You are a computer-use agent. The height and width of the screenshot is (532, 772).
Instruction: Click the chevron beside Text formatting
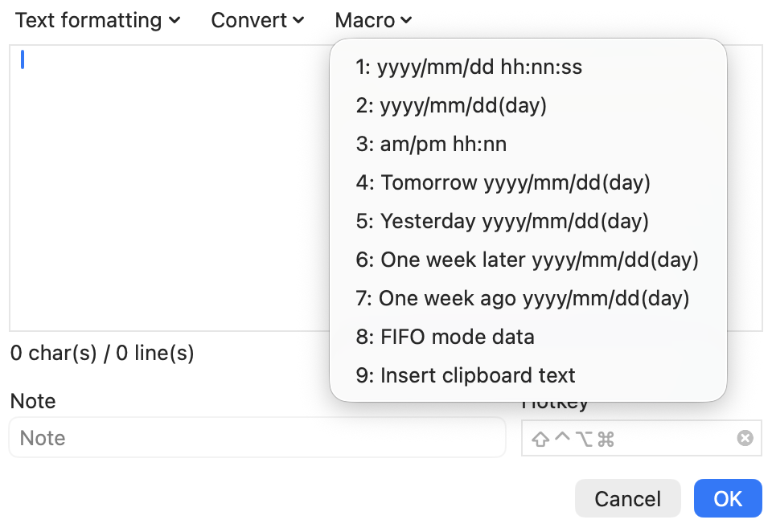[175, 20]
